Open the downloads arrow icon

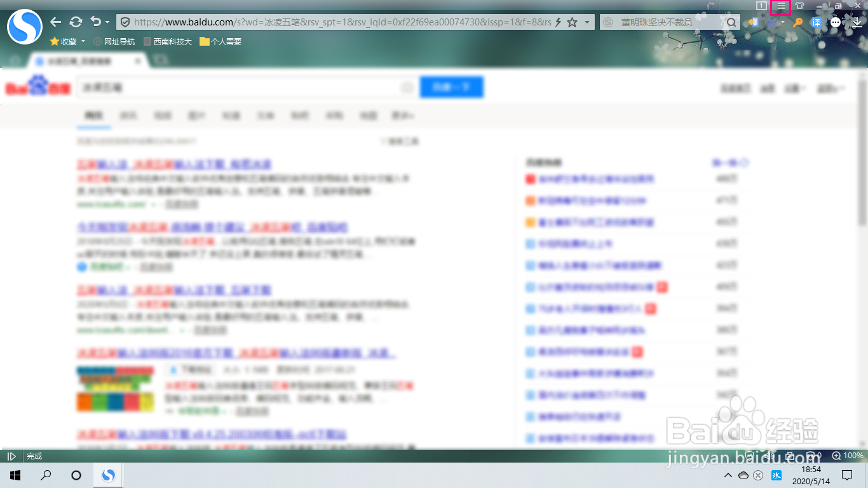857,22
